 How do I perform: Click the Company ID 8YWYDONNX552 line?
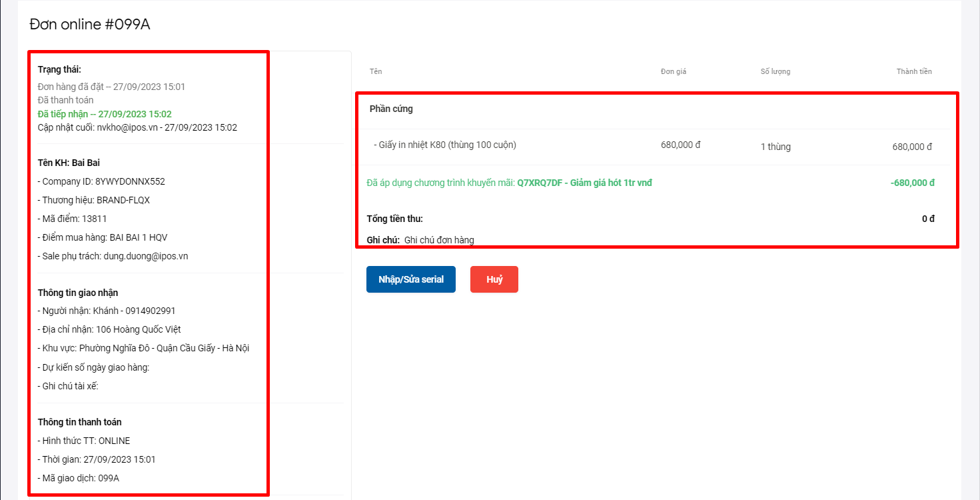(x=101, y=181)
